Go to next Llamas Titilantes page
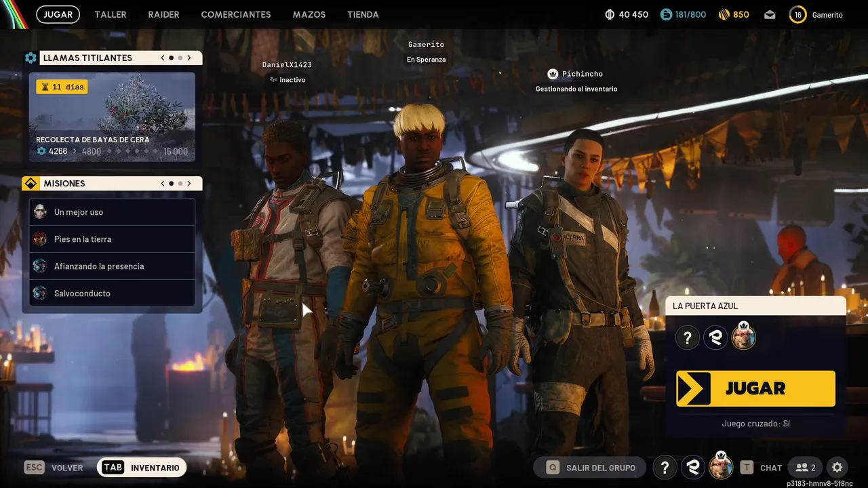Image resolution: width=868 pixels, height=488 pixels. 189,58
